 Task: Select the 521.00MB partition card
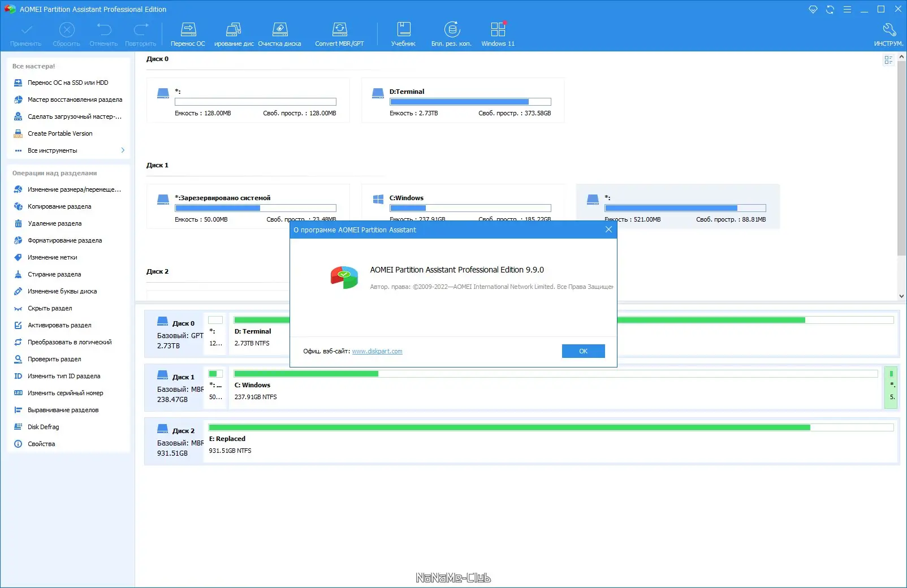coord(677,206)
